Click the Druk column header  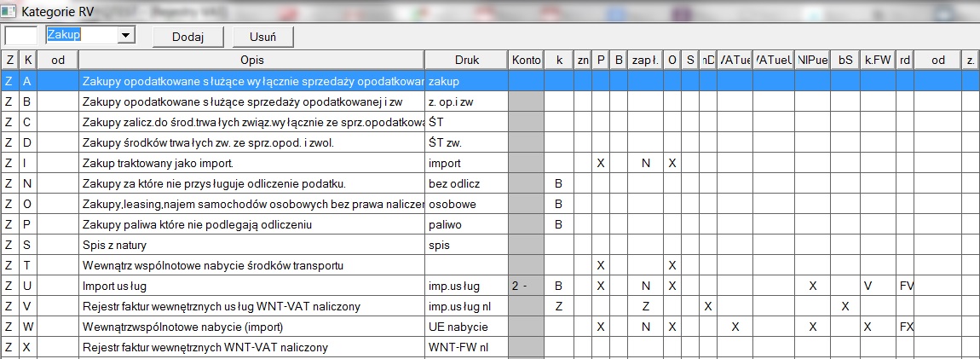point(466,60)
